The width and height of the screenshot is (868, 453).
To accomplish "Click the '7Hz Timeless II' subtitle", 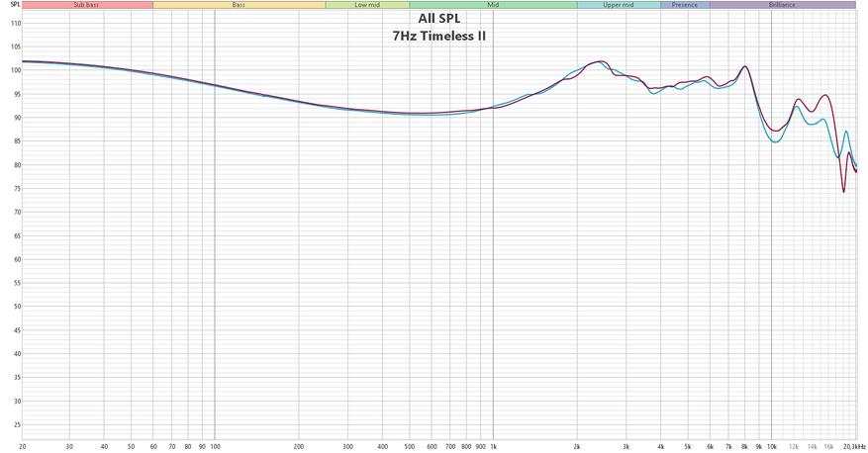I will tap(439, 37).
